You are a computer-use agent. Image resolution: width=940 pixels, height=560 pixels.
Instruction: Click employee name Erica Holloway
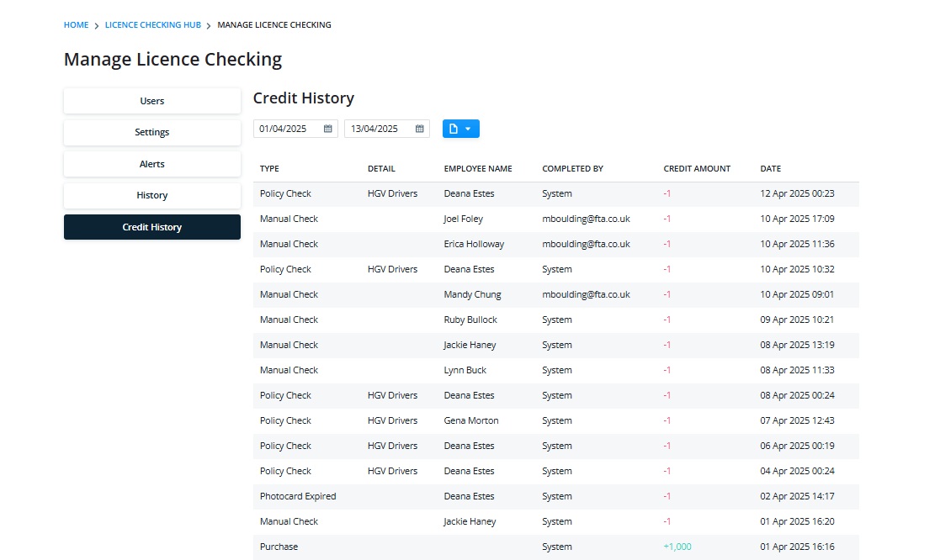[474, 245]
